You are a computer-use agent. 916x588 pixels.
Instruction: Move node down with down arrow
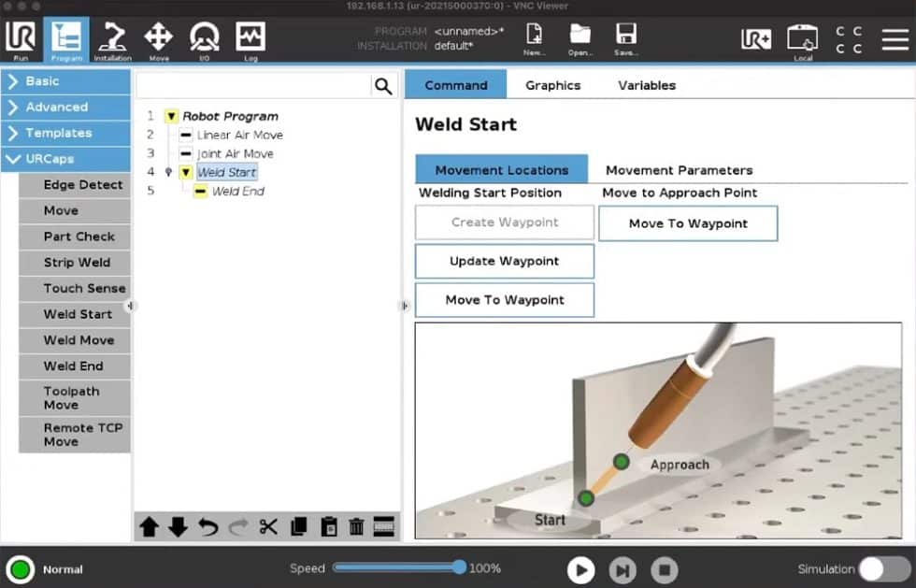click(178, 526)
